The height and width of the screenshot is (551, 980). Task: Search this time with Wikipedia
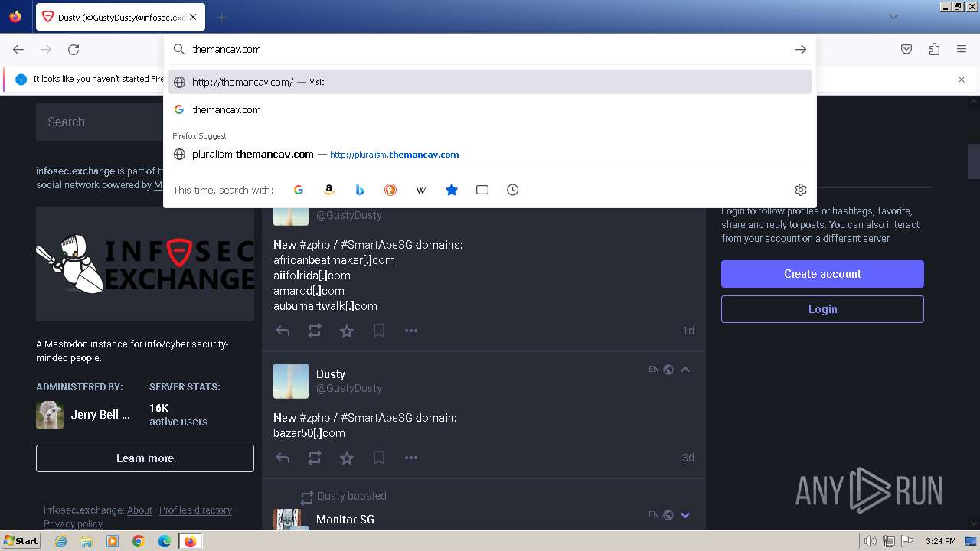421,190
